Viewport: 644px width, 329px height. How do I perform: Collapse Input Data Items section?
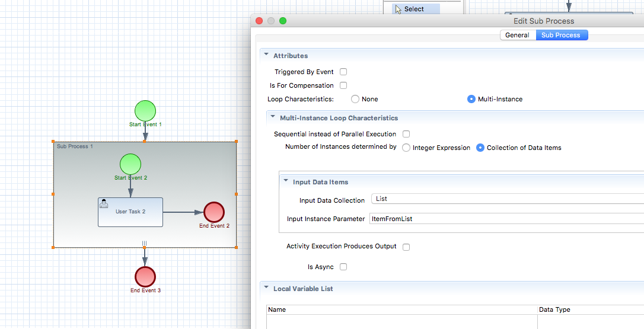pyautogui.click(x=286, y=181)
